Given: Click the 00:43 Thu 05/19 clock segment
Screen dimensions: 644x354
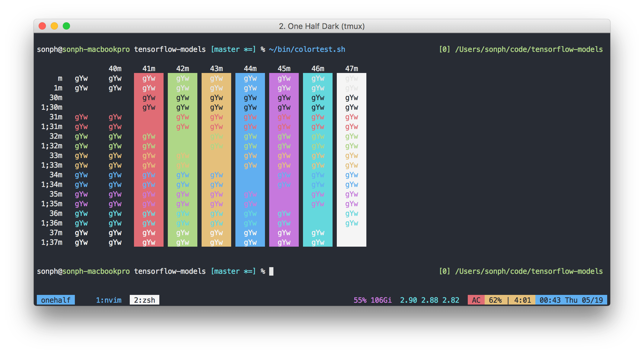Looking at the screenshot, I should pos(571,300).
